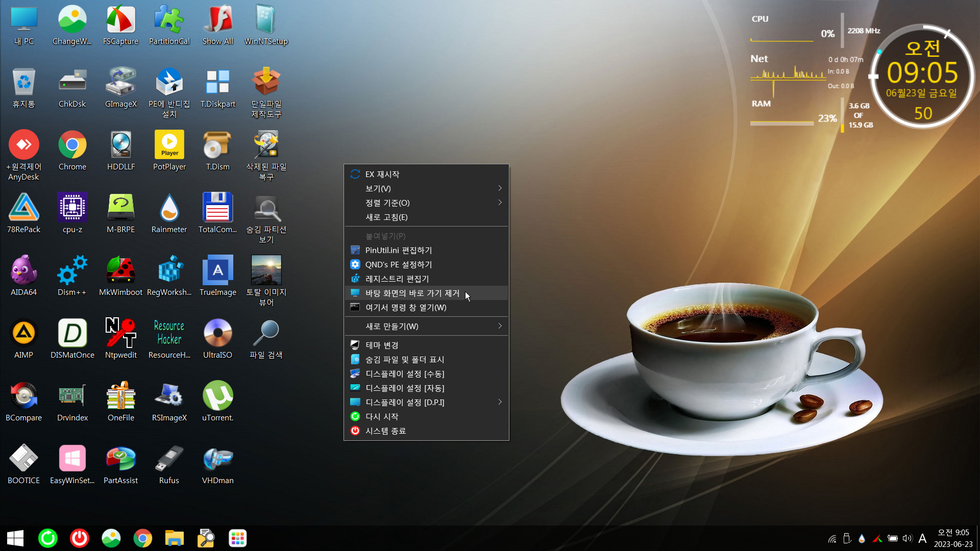Click the CPU usage meter widget
980x551 pixels.
[x=781, y=39]
